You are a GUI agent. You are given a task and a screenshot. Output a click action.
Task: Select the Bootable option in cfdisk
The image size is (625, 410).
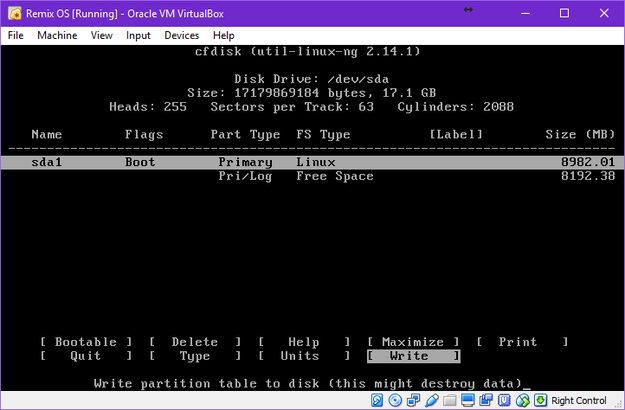pos(86,342)
